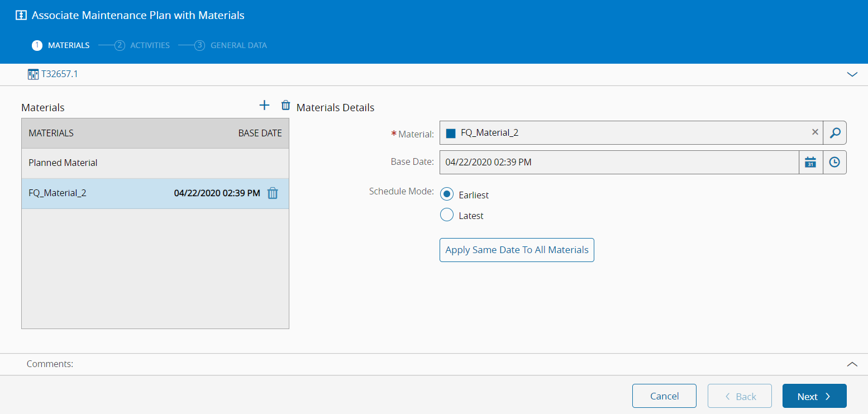Clear the Material field with X icon
Image resolution: width=868 pixels, height=414 pixels.
tap(815, 132)
